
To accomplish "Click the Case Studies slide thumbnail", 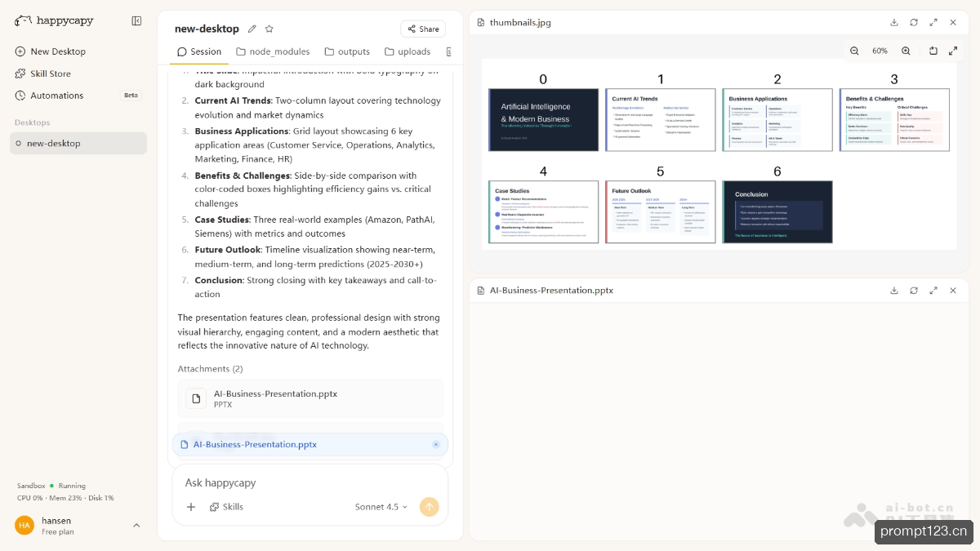I will (x=543, y=211).
